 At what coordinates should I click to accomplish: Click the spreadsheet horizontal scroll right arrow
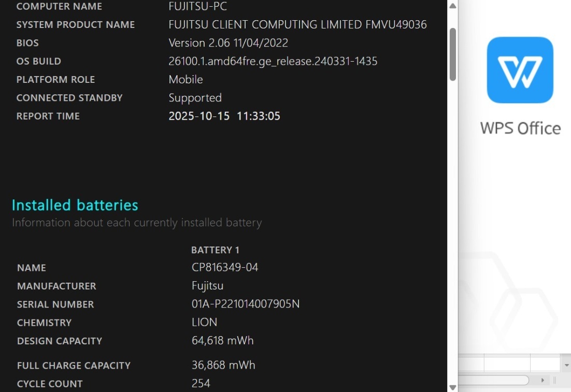pyautogui.click(x=543, y=380)
